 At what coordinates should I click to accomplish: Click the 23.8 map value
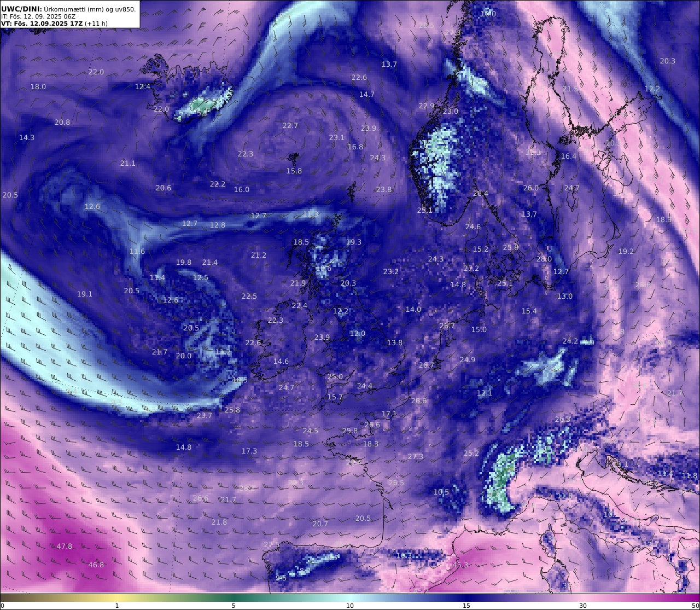pos(384,190)
